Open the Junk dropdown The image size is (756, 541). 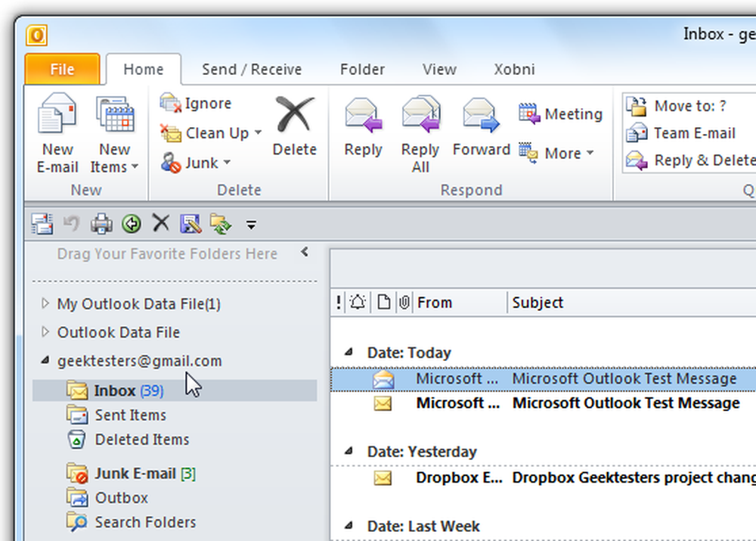[x=196, y=163]
